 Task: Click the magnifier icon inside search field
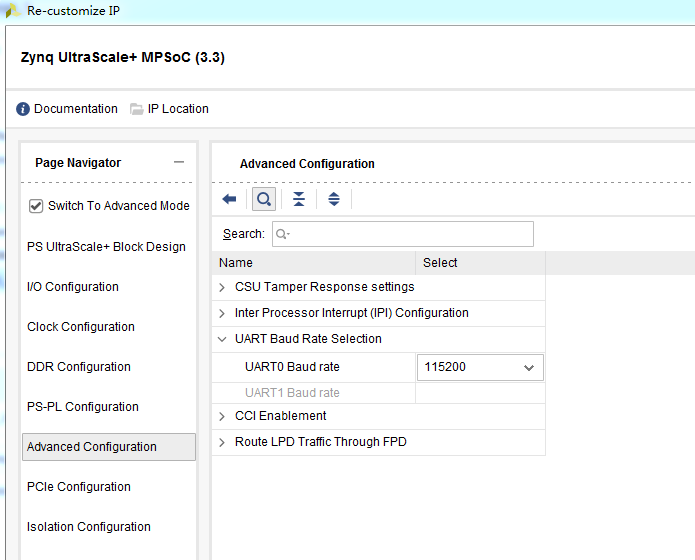(x=282, y=234)
